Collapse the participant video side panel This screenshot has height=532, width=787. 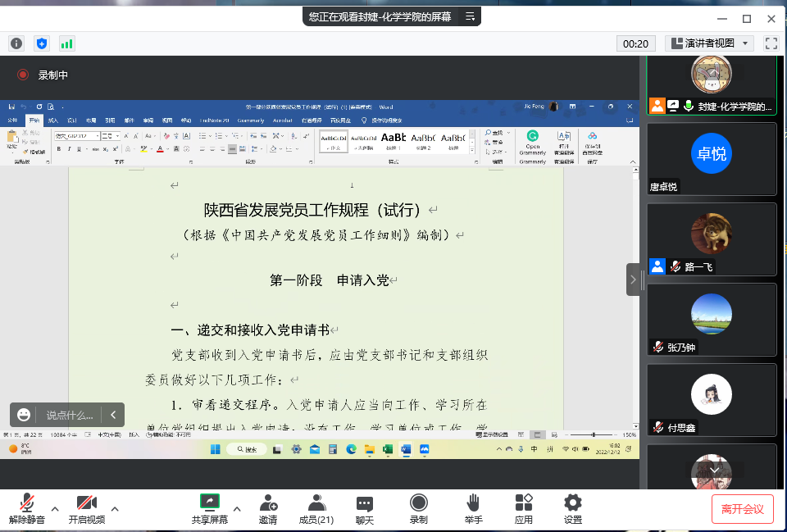pos(633,280)
